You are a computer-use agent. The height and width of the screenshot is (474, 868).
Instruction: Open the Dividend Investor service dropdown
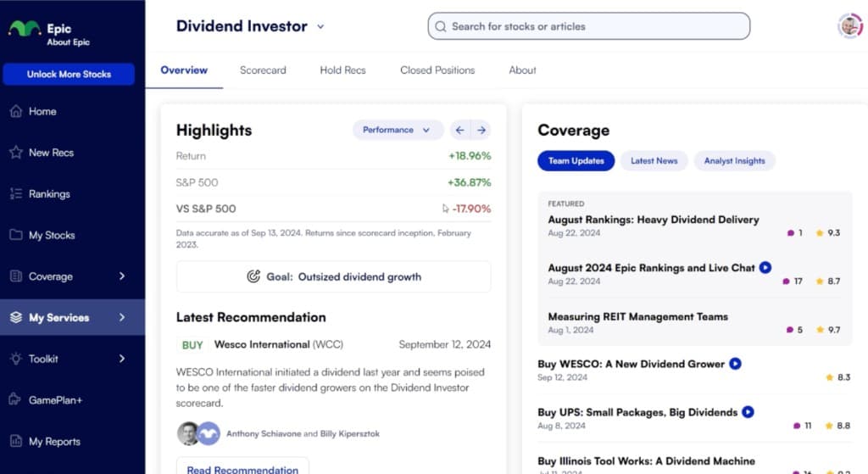point(320,26)
